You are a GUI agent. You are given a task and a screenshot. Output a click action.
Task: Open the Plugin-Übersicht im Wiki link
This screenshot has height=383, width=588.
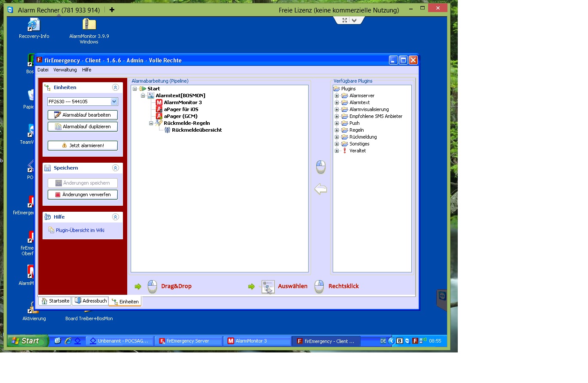[x=80, y=230]
